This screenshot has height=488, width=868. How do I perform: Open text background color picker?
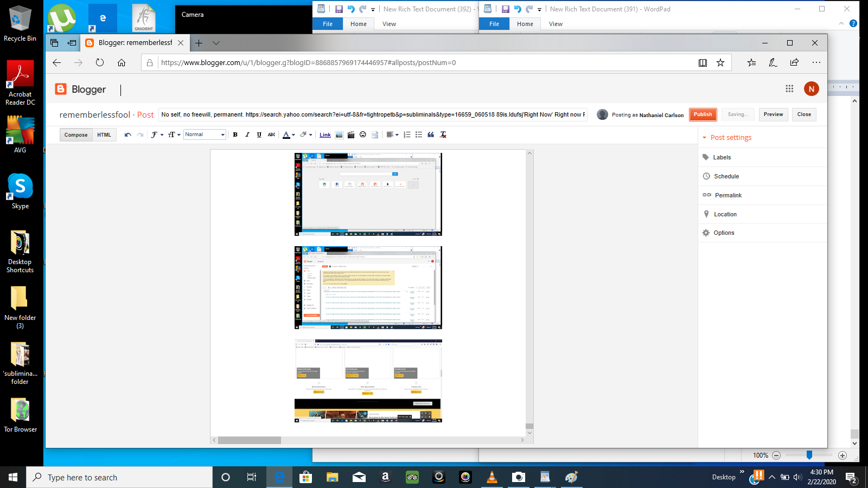(306, 135)
